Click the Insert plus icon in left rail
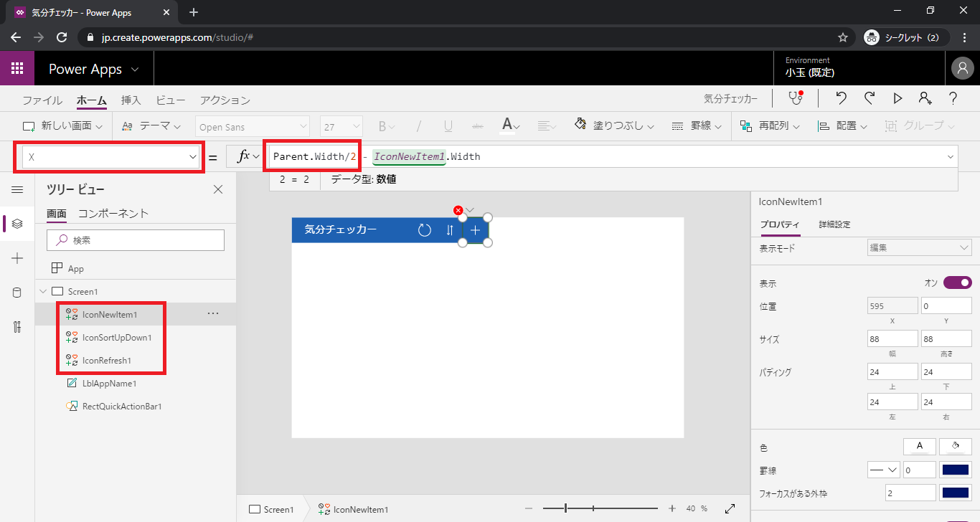 click(x=17, y=258)
